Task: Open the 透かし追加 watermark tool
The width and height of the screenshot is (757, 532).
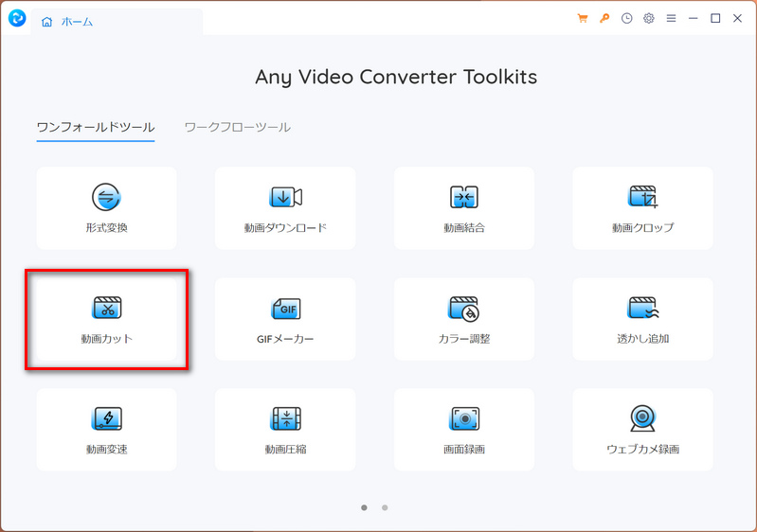Action: [642, 319]
